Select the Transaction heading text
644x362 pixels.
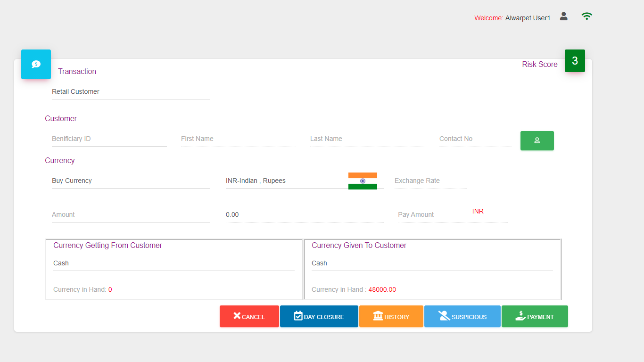click(77, 71)
